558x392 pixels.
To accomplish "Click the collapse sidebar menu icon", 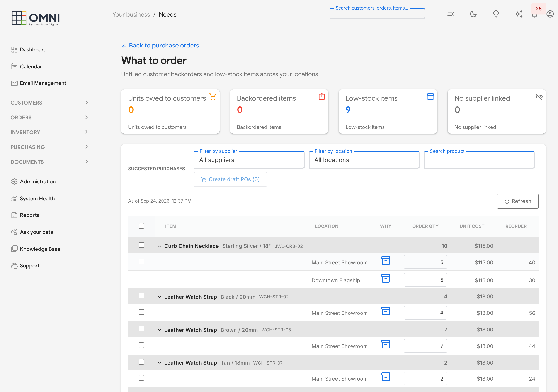I will tap(451, 14).
